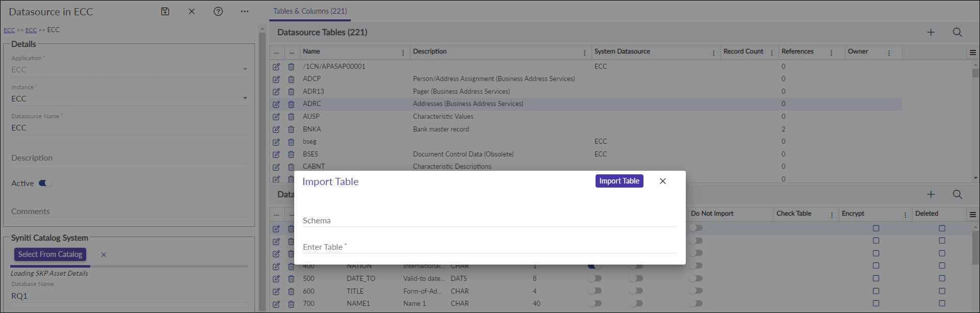The height and width of the screenshot is (313, 980).
Task: Search columns with lower magnifier icon
Action: 958,194
